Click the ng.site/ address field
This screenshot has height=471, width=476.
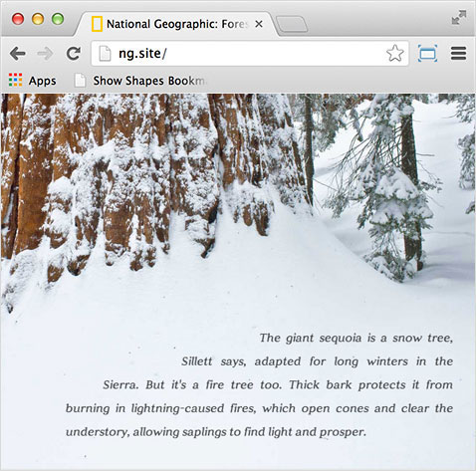250,54
